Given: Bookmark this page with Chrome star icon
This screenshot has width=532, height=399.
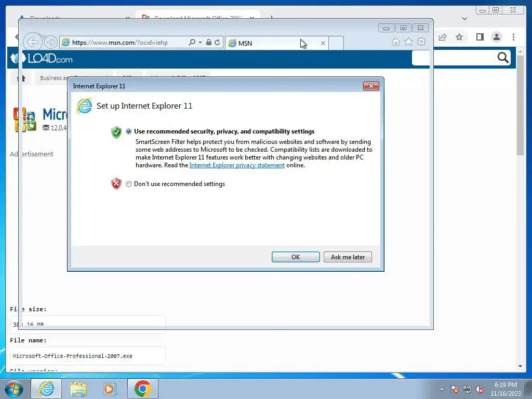Looking at the screenshot, I should point(459,37).
